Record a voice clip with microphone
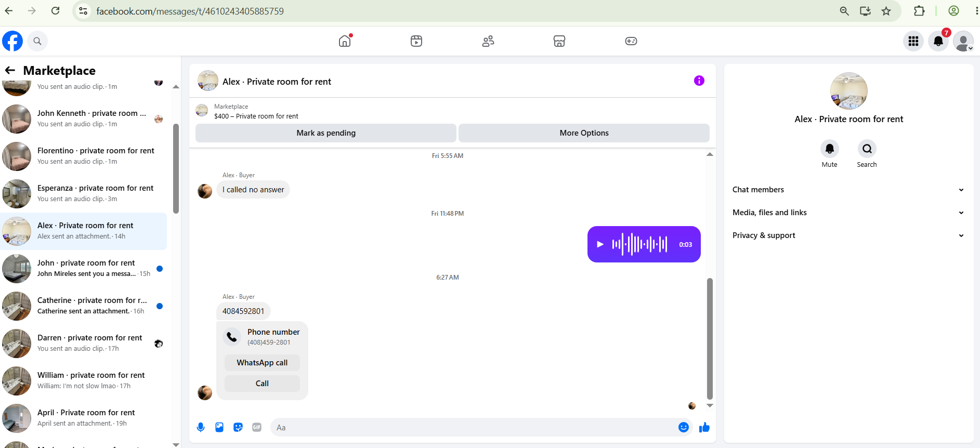Screen dimensions: 980x448 click(x=201, y=427)
